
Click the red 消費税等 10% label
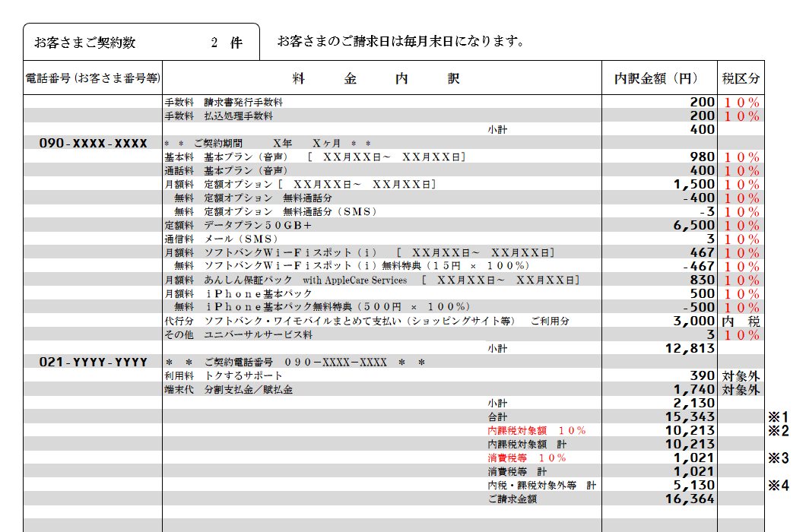tap(527, 458)
